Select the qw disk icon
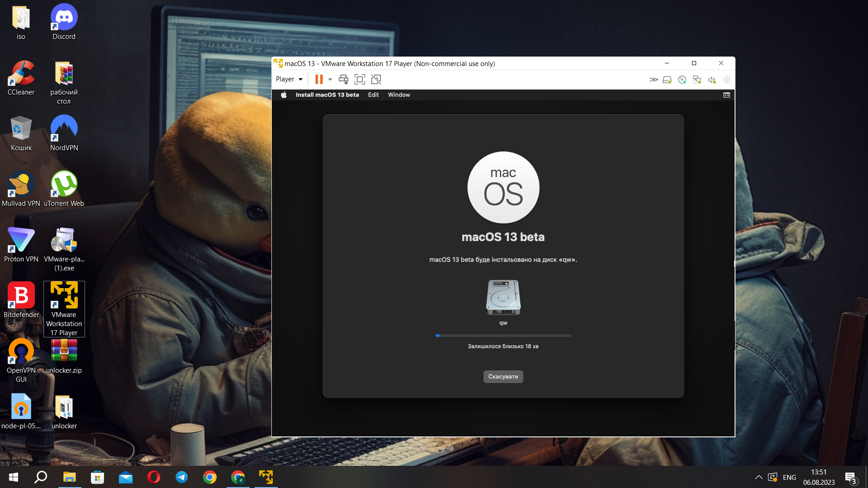Screen dimensions: 868x488 503,297
